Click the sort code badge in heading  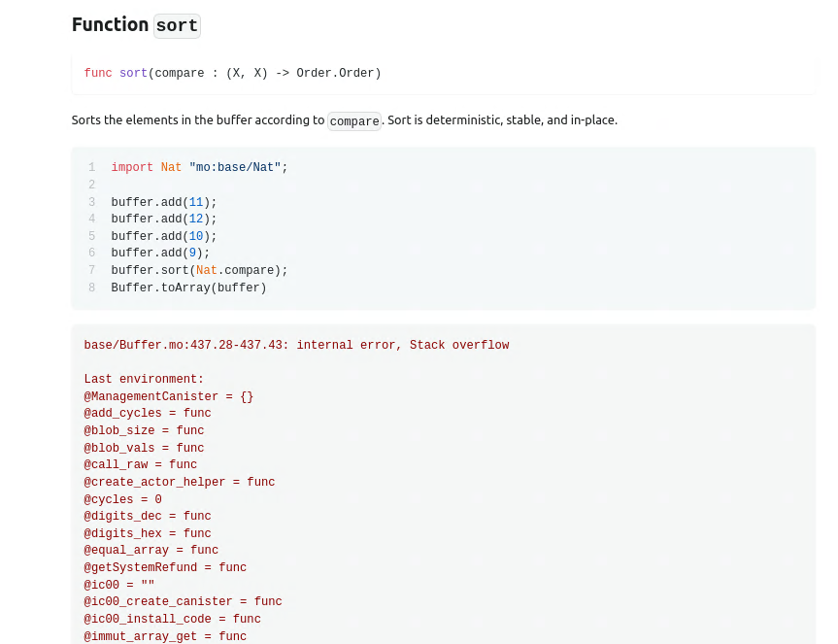pyautogui.click(x=177, y=25)
